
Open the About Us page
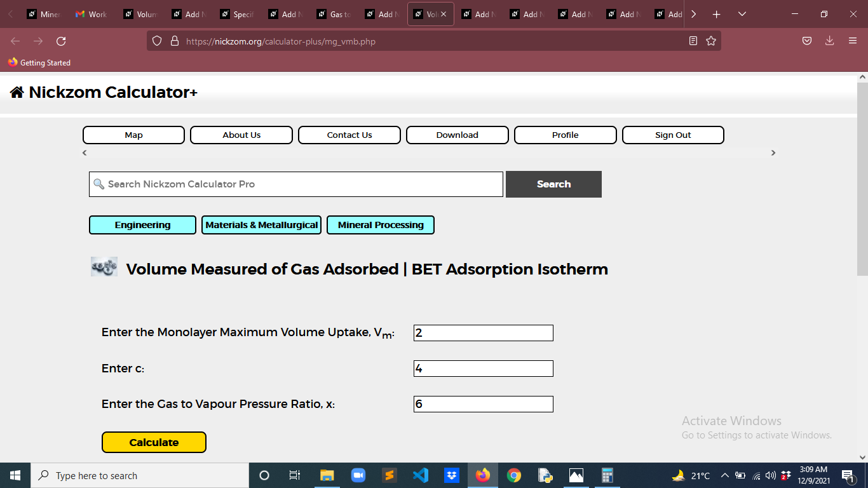tap(241, 135)
